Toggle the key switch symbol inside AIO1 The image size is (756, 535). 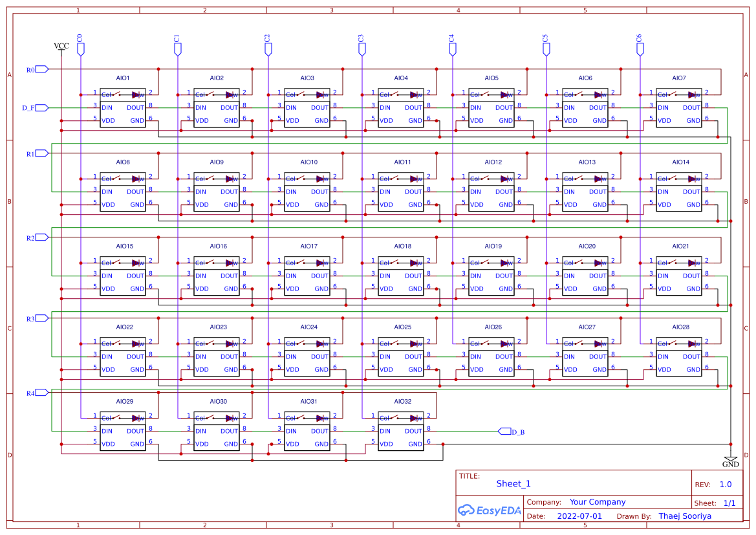tap(118, 94)
